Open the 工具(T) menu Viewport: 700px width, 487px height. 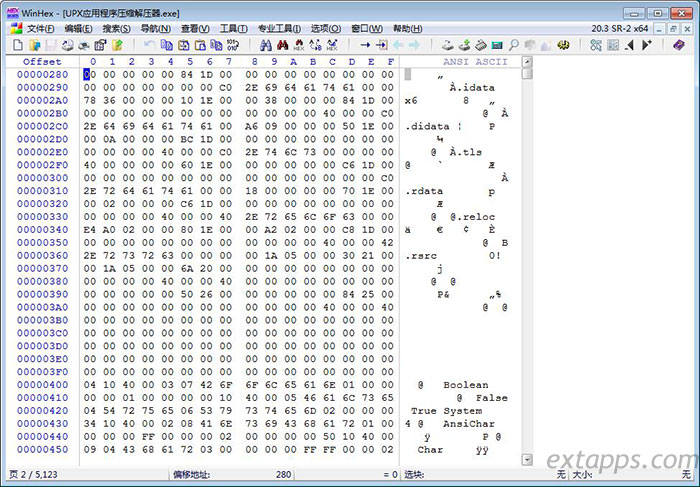click(233, 29)
